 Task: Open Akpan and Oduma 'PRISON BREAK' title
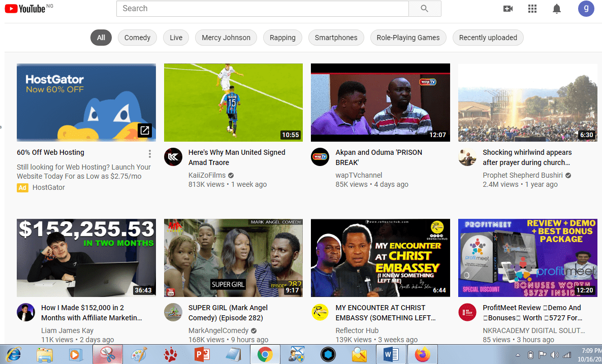pos(379,157)
